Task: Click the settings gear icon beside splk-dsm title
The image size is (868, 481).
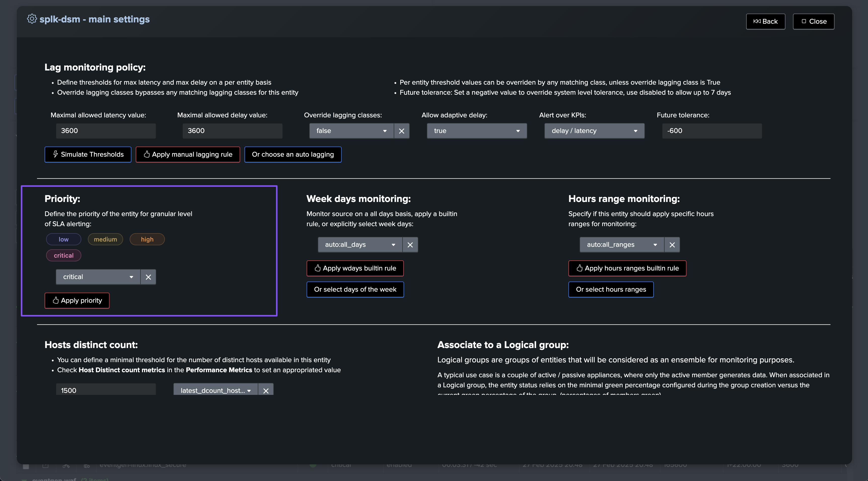Action: [x=32, y=19]
